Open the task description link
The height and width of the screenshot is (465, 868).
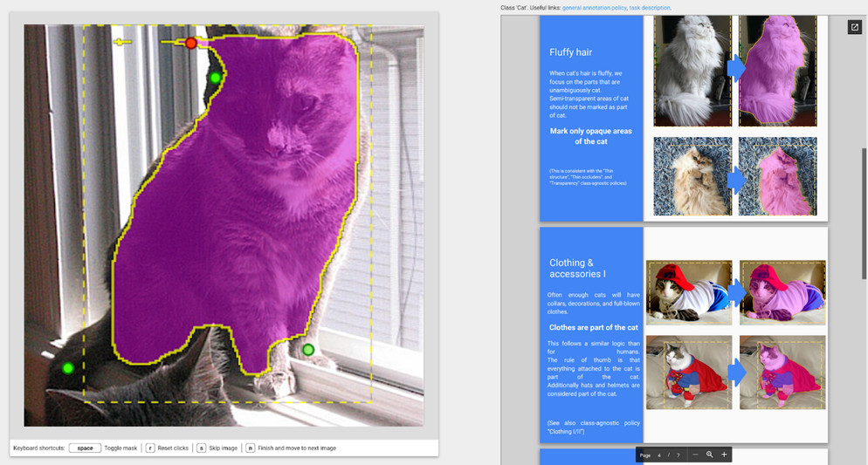(x=651, y=8)
